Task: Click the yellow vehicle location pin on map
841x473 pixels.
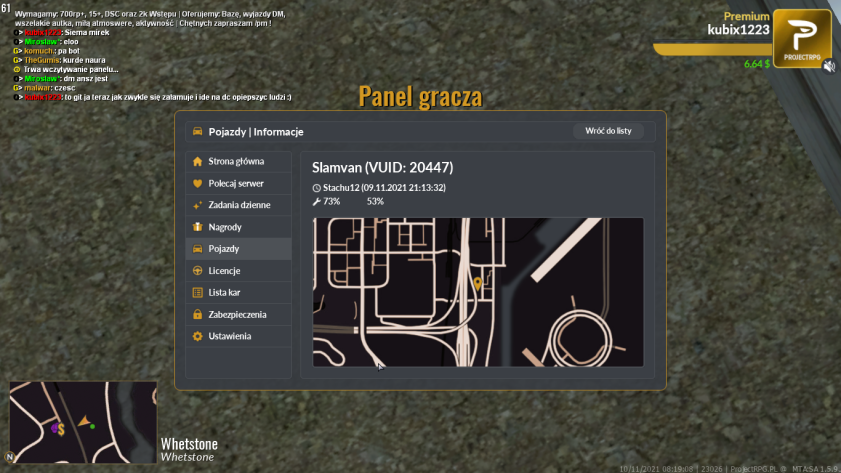Action: click(x=477, y=284)
